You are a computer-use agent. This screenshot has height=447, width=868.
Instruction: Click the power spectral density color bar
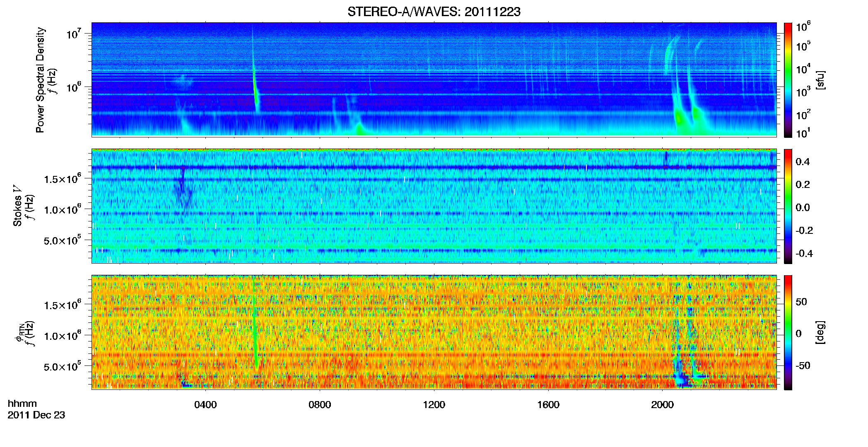point(788,80)
